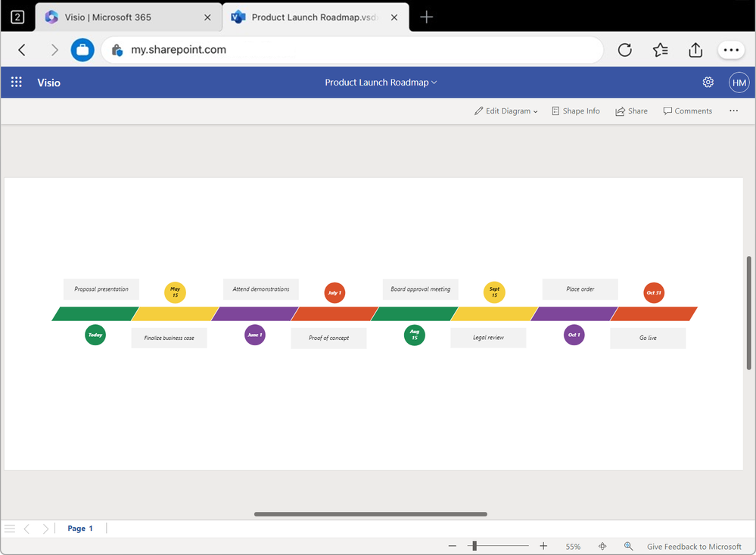
Task: Refresh the page with the reload icon
Action: pyautogui.click(x=624, y=49)
